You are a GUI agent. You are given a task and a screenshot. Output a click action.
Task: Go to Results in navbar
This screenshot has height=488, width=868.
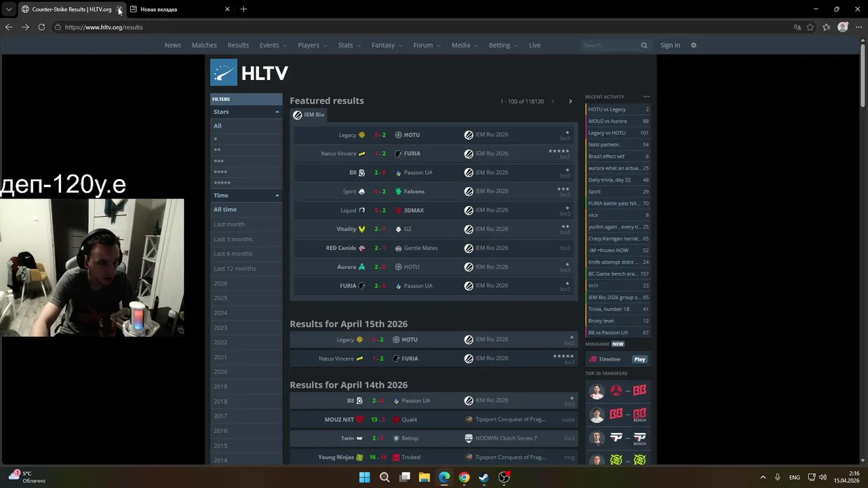coord(238,45)
